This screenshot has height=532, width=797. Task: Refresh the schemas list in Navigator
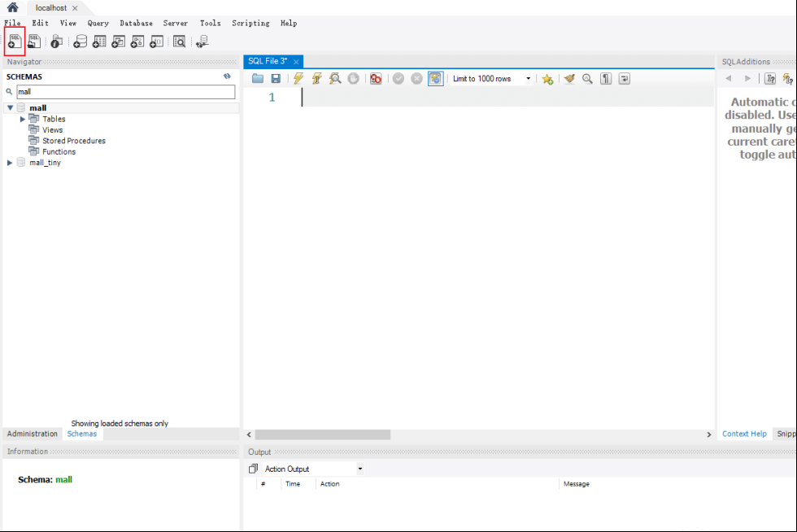(x=227, y=76)
